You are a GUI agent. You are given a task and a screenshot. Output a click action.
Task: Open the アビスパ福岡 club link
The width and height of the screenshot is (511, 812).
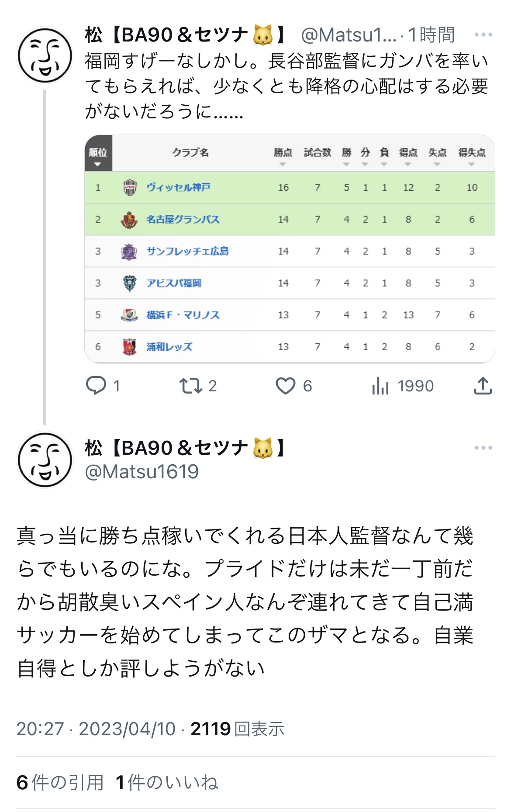point(174,283)
